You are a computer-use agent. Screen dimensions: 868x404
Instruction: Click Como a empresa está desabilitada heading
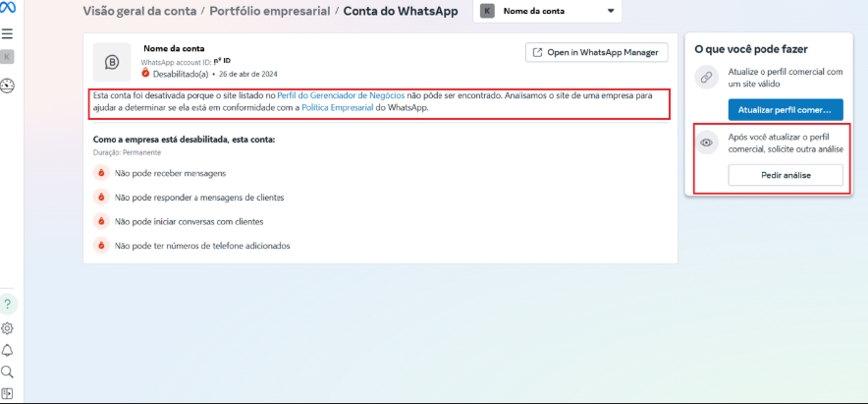coord(185,140)
